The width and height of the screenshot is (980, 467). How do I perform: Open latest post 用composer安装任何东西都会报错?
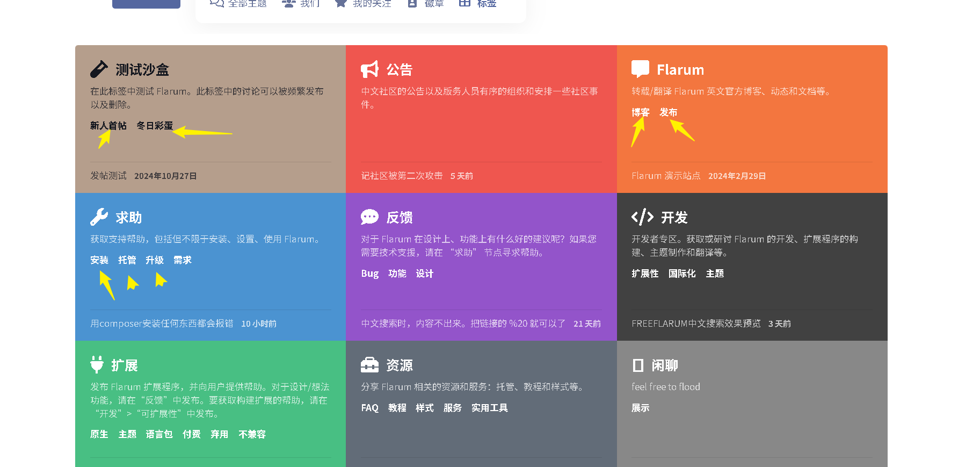coord(162,324)
